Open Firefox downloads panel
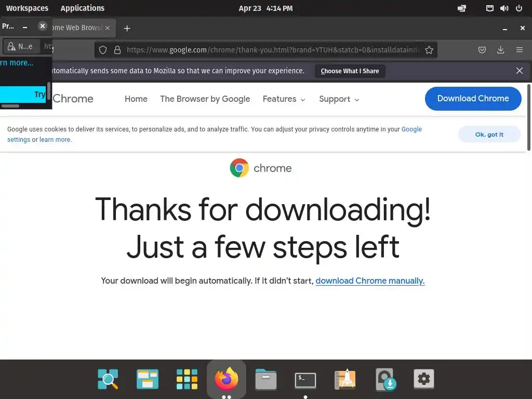 pos(500,50)
